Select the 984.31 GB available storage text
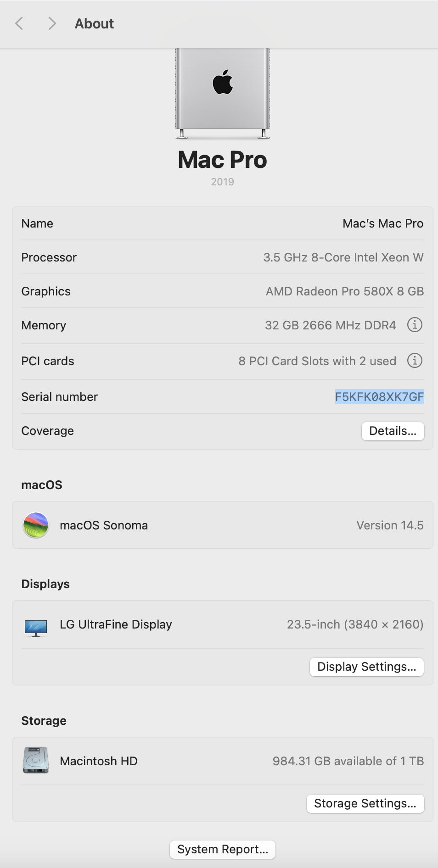The image size is (438, 868). tap(348, 761)
